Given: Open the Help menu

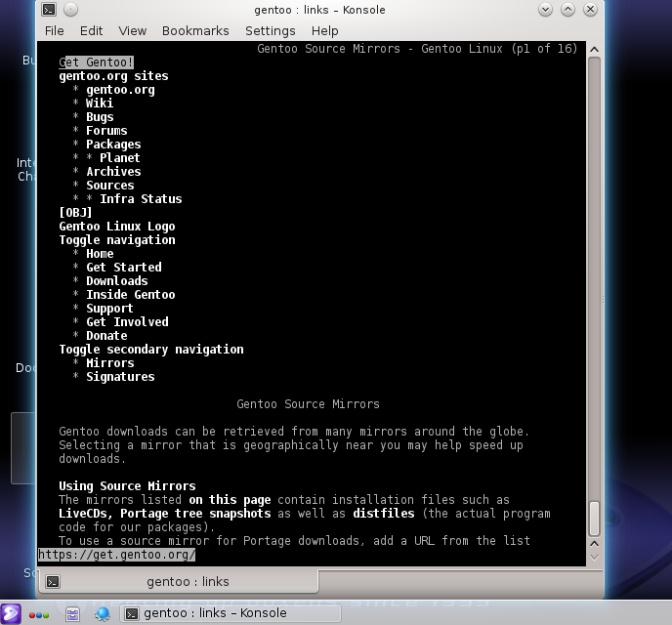Looking at the screenshot, I should [x=325, y=31].
